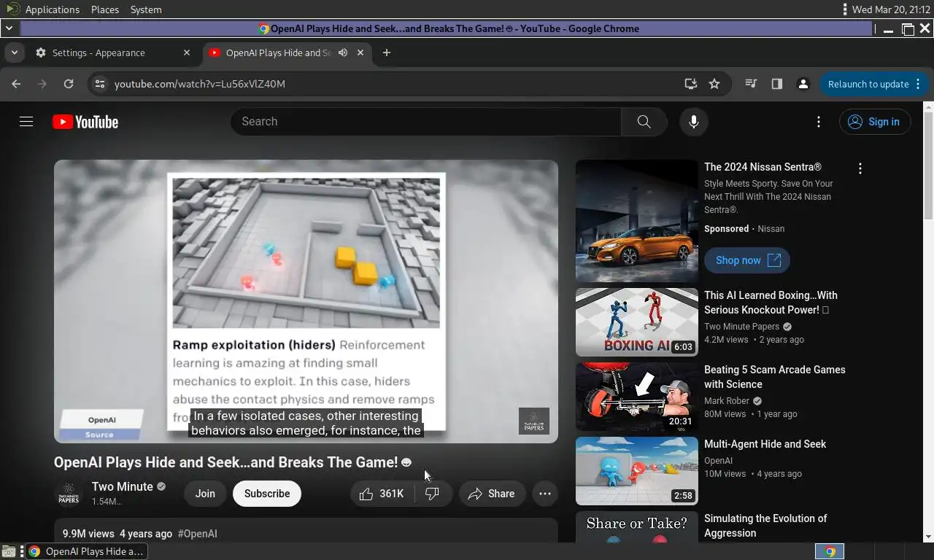Screen dimensions: 934x560
Task: Open Chrome side panel
Action: tap(777, 84)
